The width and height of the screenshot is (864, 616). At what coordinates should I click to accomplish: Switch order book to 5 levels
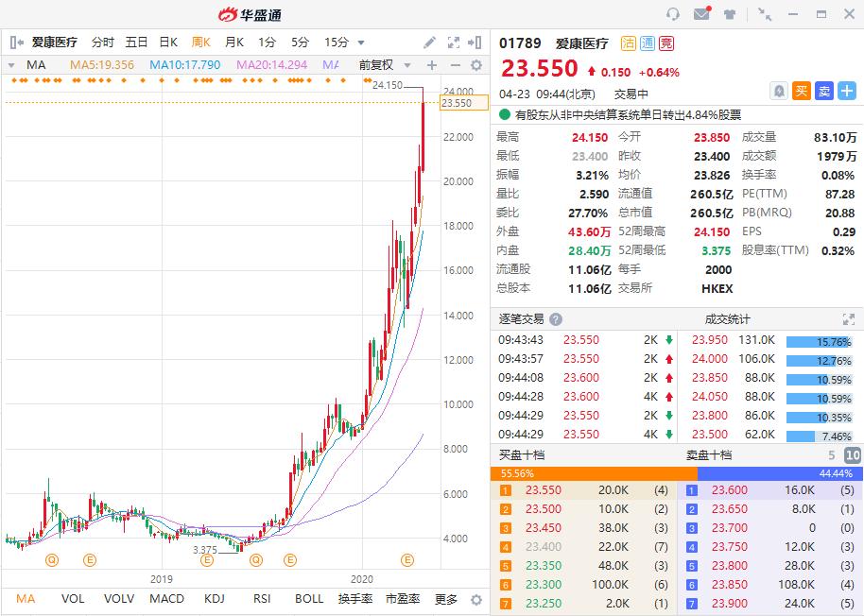832,455
